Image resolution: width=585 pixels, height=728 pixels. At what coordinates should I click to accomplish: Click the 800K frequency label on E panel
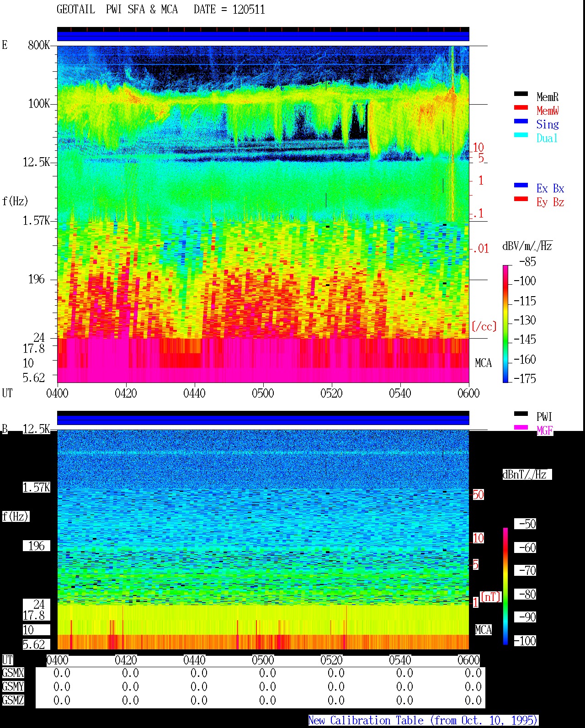(x=38, y=45)
